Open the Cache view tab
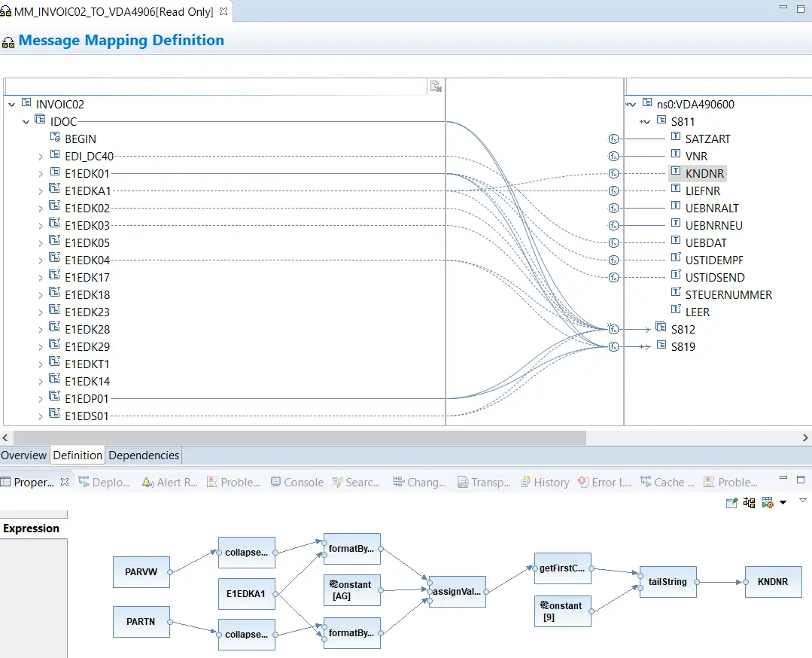Viewport: 812px width, 658px height. pyautogui.click(x=668, y=483)
